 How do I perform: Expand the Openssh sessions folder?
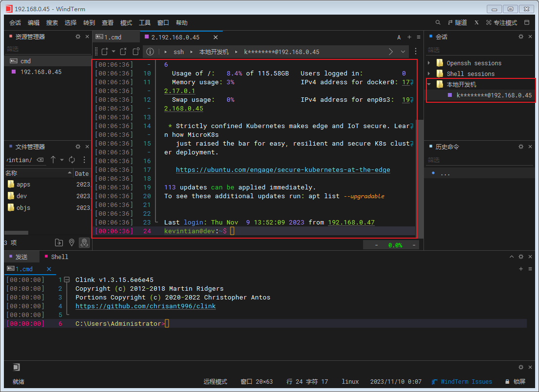coord(429,63)
